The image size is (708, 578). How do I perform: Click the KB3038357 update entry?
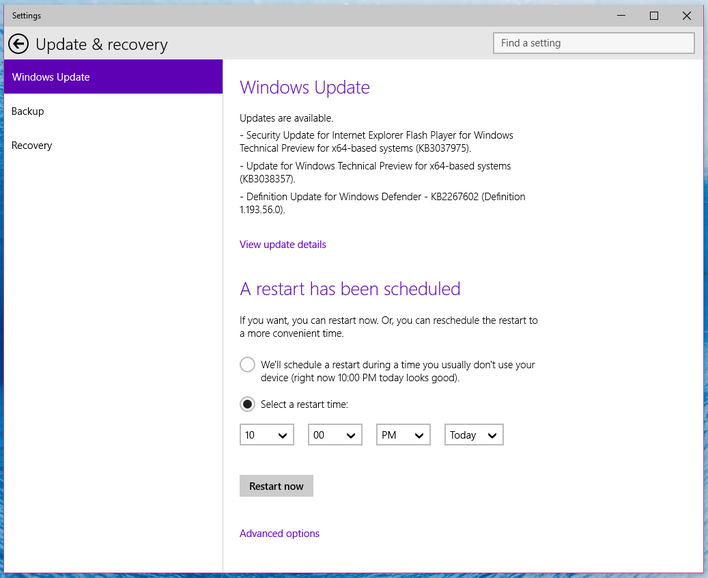click(x=375, y=172)
